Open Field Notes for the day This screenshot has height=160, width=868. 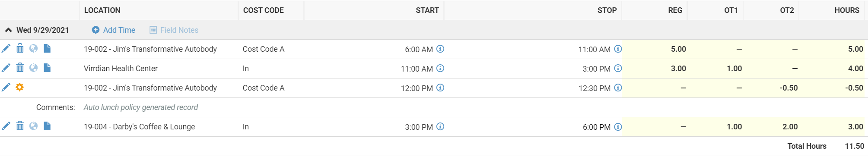click(174, 30)
